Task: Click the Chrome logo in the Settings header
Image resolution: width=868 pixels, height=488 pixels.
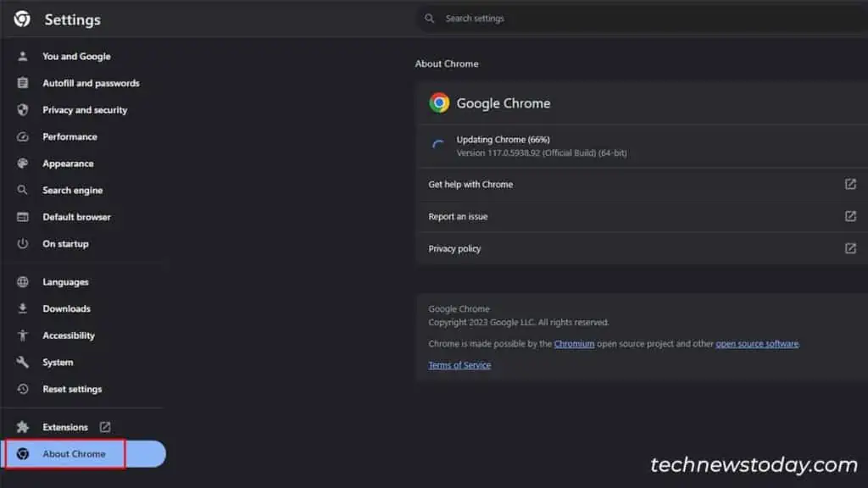Action: tap(24, 19)
